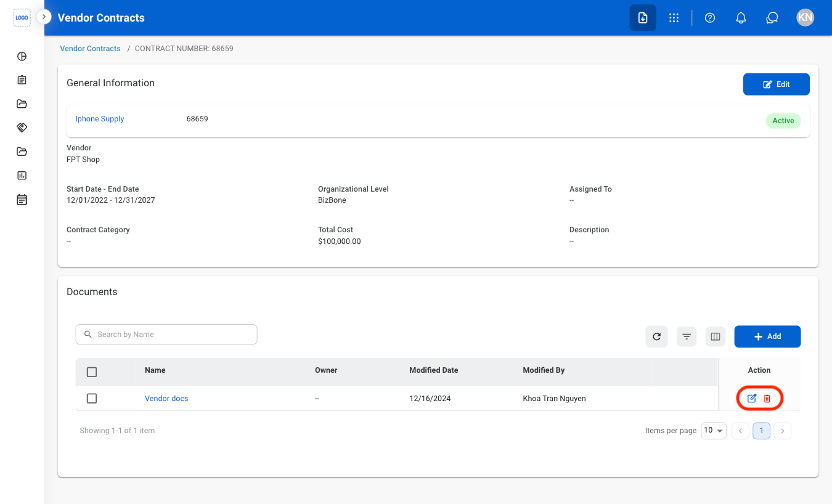832x504 pixels.
Task: Sort by the Name column header
Action: coord(155,370)
